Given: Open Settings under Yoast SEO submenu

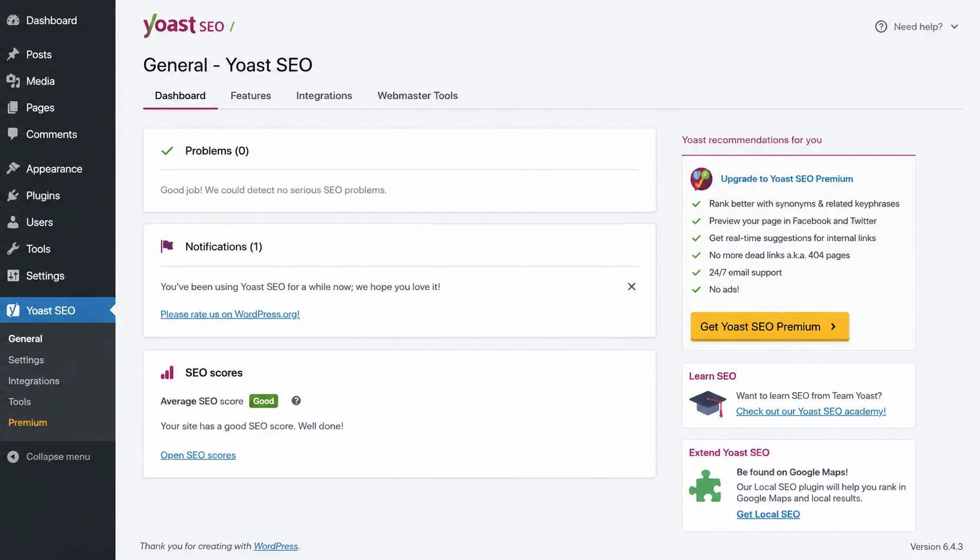Looking at the screenshot, I should point(26,360).
